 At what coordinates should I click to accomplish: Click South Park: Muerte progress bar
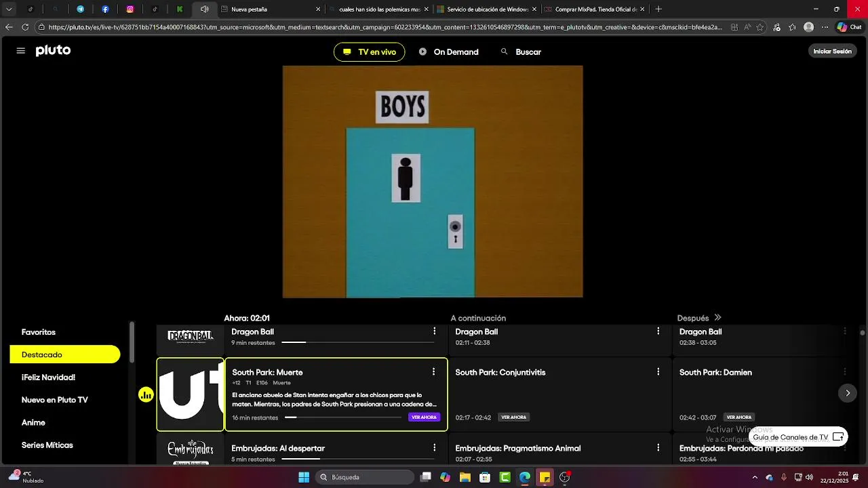pos(343,418)
